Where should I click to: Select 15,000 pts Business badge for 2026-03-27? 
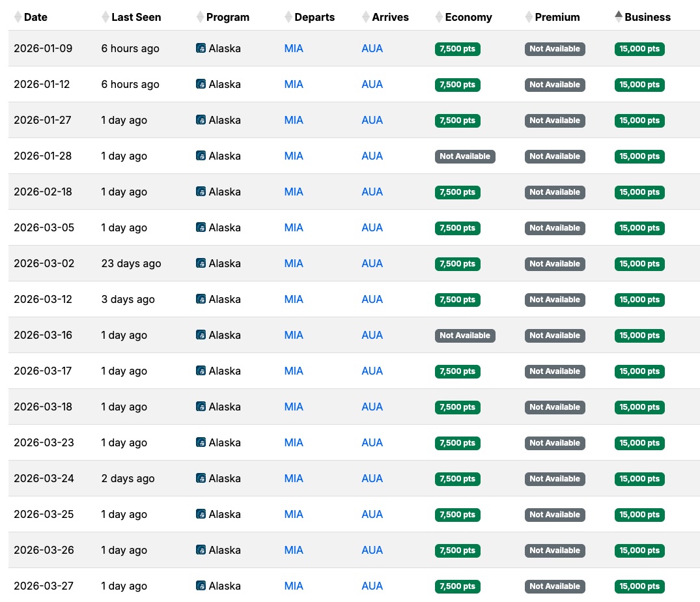tap(639, 586)
